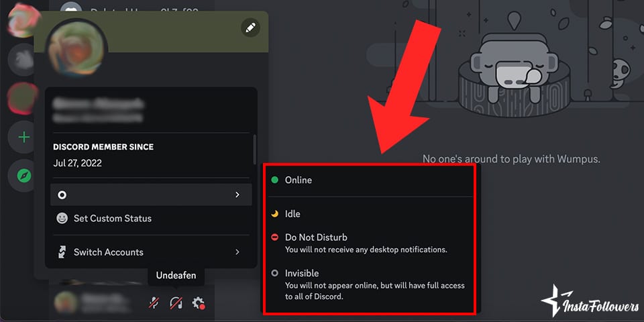Click the current status ring icon
This screenshot has width=644, height=322.
coord(62,195)
